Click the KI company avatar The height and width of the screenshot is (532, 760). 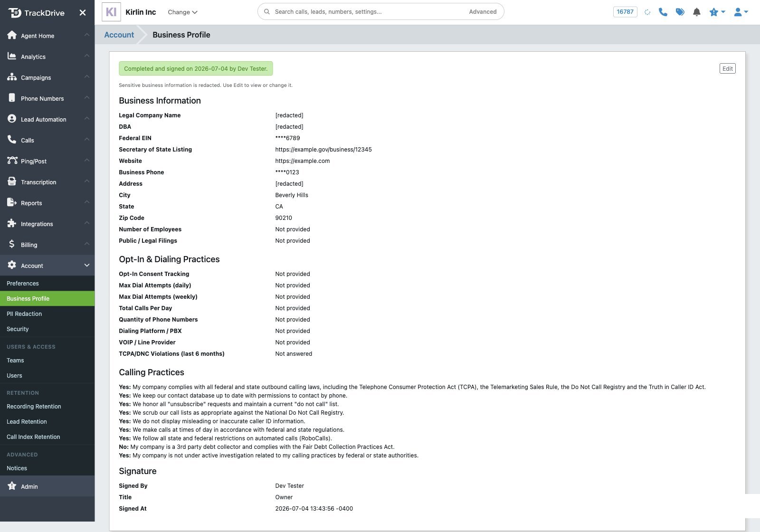click(x=111, y=12)
